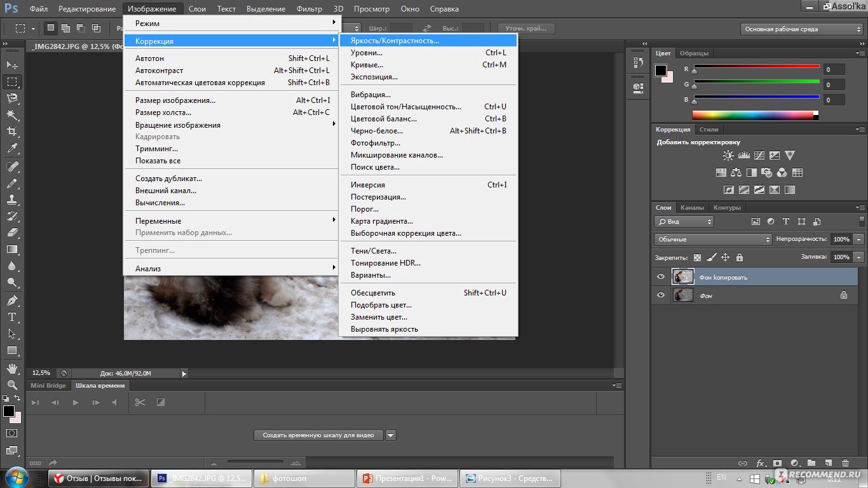Click the delete layer trash icon
The width and height of the screenshot is (868, 488).
coord(845,464)
